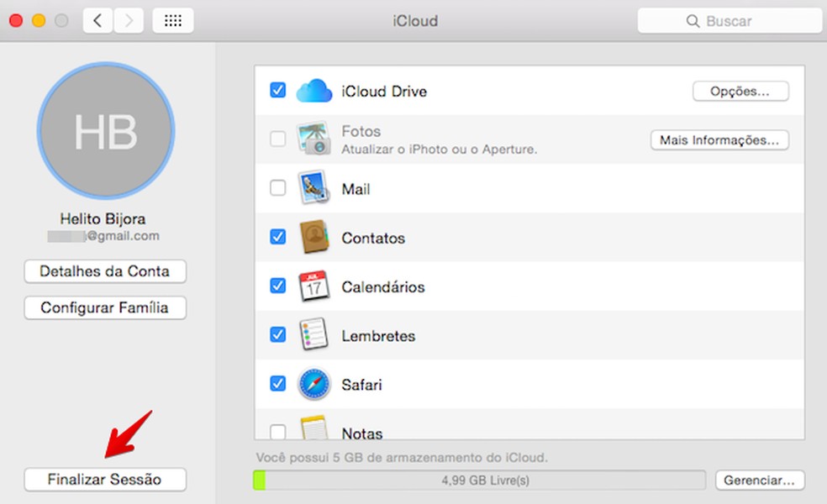Click the Contatos address book icon
This screenshot has width=827, height=504.
point(313,237)
